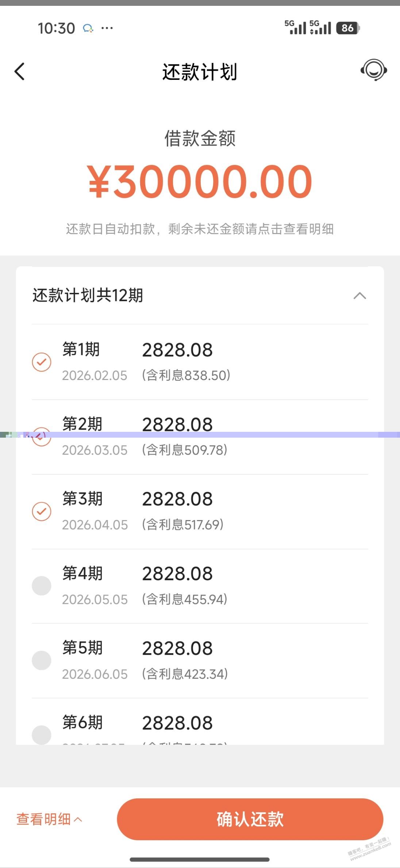Screen dimensions: 400x868
Task: Collapse the 12-period repayment plan list
Action: click(359, 295)
